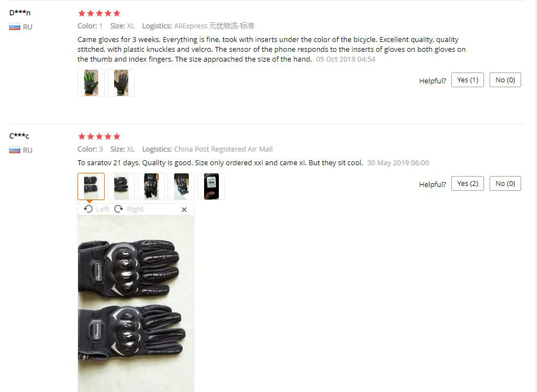Mark D***n's review helpful with Yes (1)
Viewport: 537px width, 392px height.
click(x=468, y=80)
